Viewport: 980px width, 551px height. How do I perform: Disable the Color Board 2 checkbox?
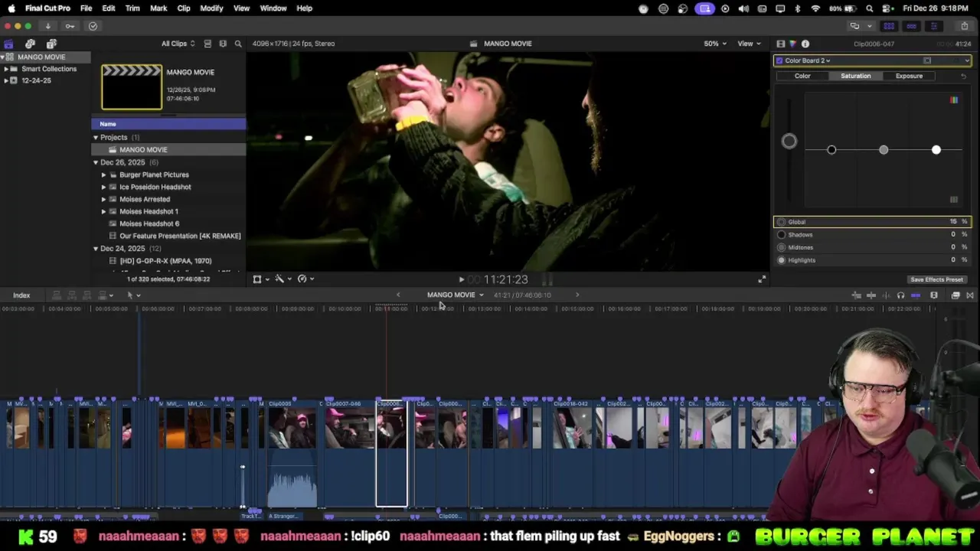click(x=779, y=60)
